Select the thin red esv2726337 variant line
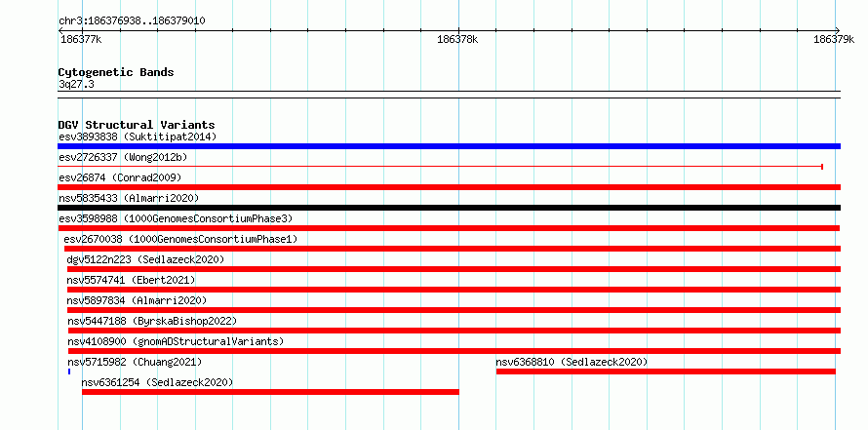 click(441, 166)
